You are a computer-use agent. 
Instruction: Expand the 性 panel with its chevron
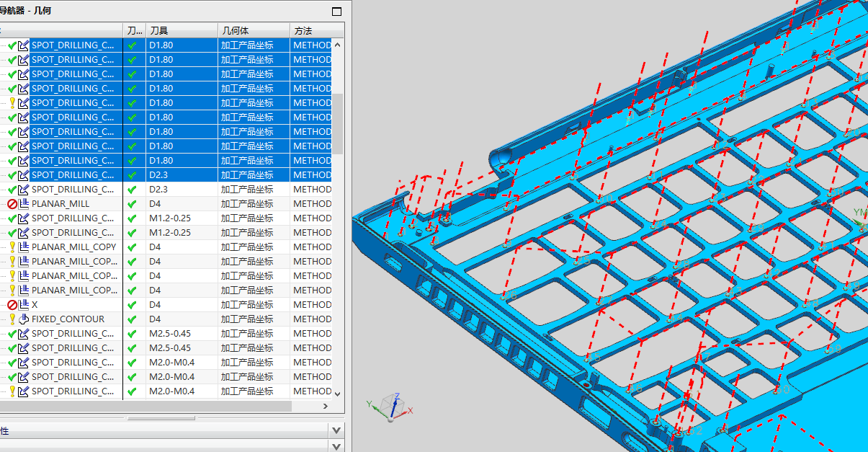click(336, 430)
